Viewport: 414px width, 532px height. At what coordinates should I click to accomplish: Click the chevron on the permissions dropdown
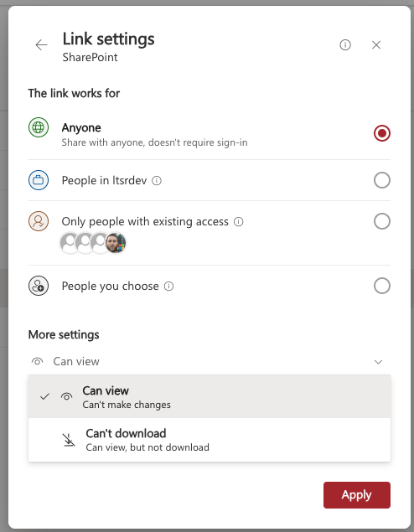pos(378,362)
